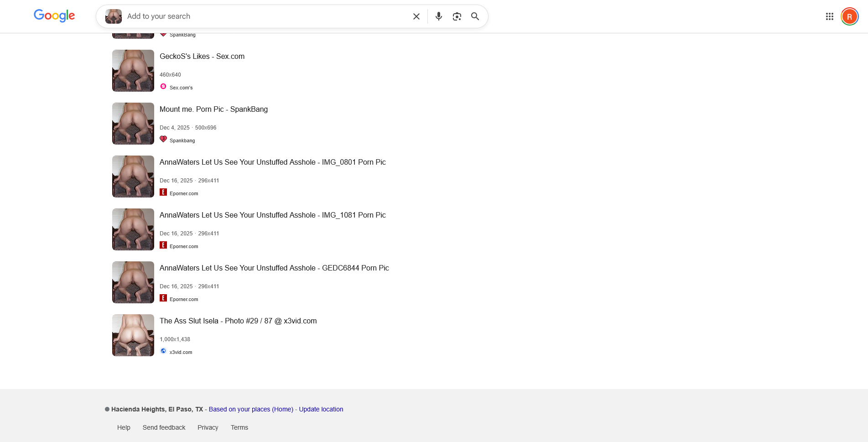
Task: Clear the search box with X button
Action: [x=416, y=16]
